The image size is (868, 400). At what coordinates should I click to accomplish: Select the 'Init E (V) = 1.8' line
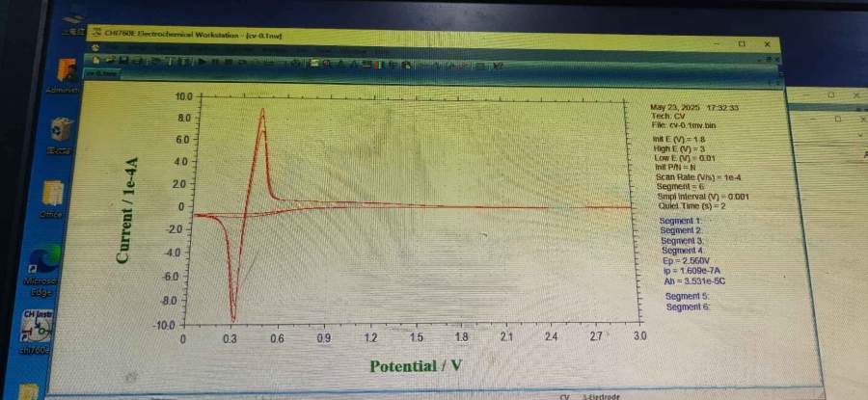click(x=680, y=140)
